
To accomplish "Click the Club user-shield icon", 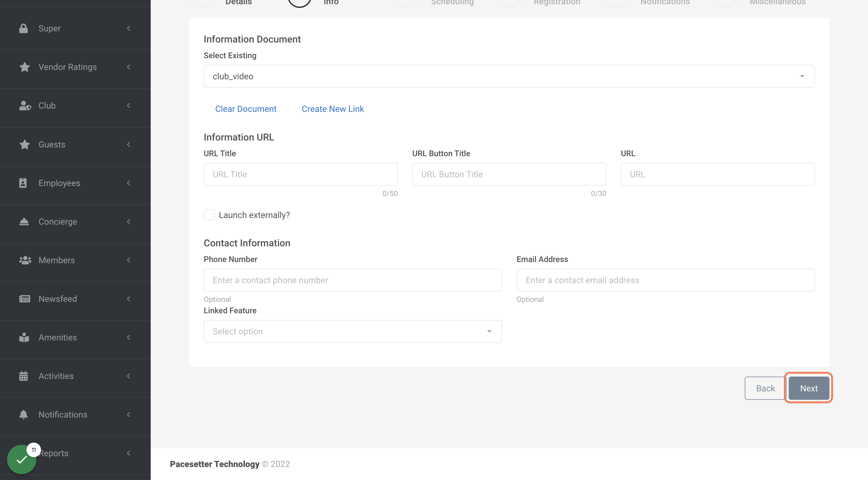I will tap(25, 106).
